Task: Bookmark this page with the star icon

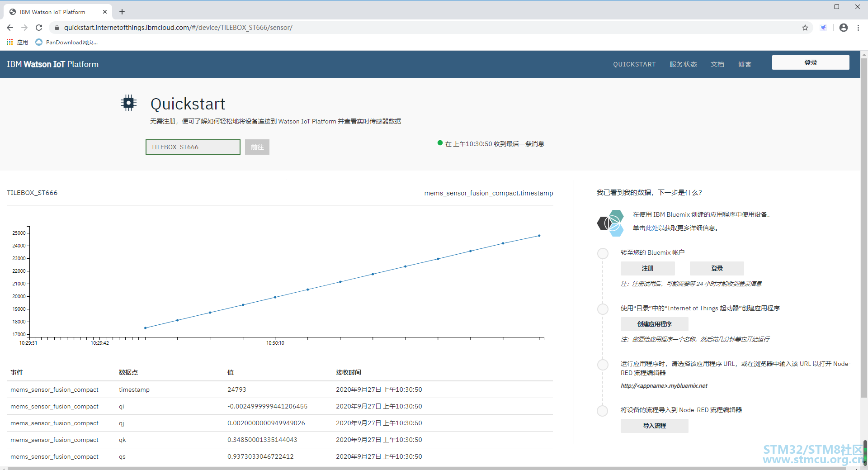Action: pyautogui.click(x=805, y=28)
